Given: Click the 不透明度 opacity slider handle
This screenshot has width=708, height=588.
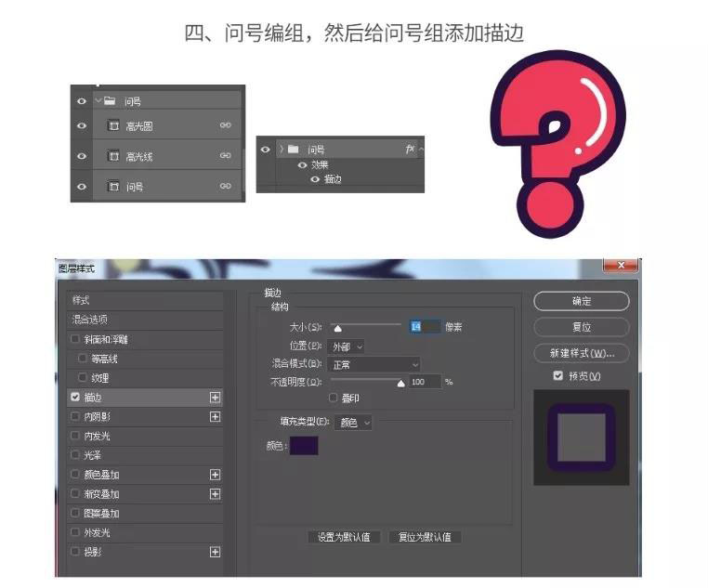Looking at the screenshot, I should (x=400, y=384).
